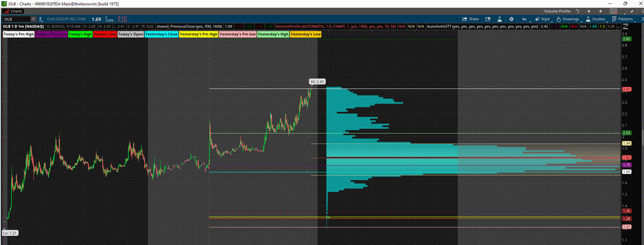Click the 1.69 white price axis tag
This screenshot has height=245, width=644.
click(x=626, y=172)
